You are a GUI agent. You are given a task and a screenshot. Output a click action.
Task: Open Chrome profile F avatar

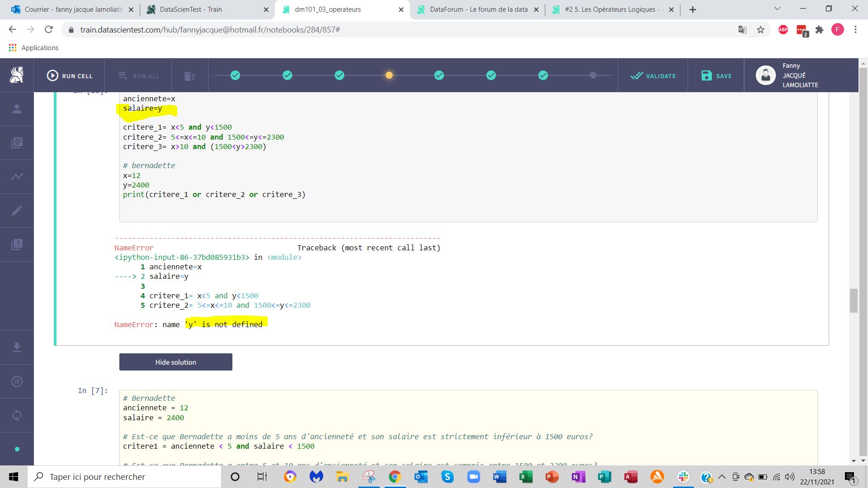click(837, 30)
